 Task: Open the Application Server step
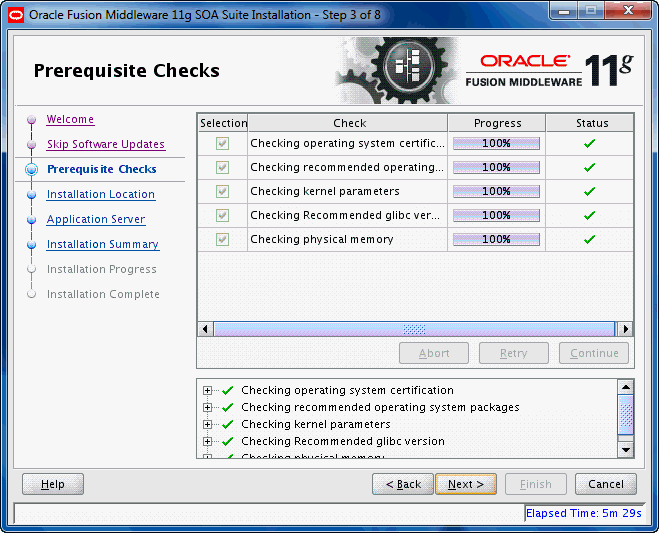(x=96, y=219)
